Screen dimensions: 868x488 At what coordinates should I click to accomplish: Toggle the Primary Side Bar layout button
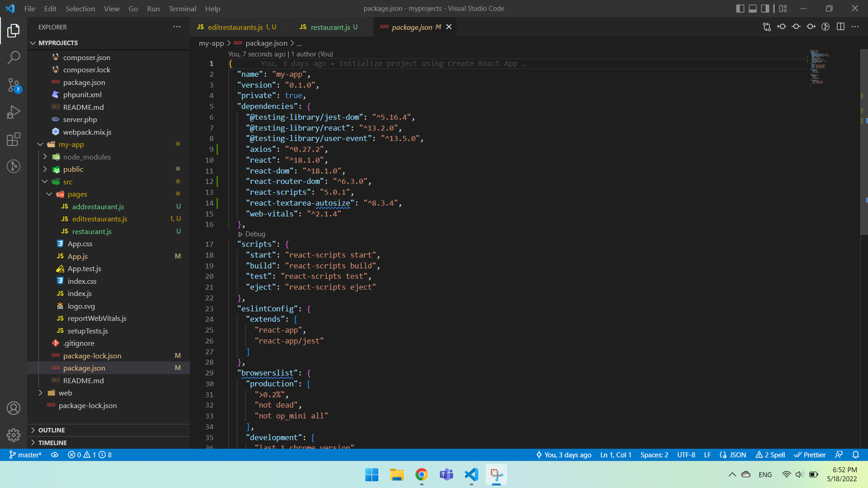coord(740,8)
